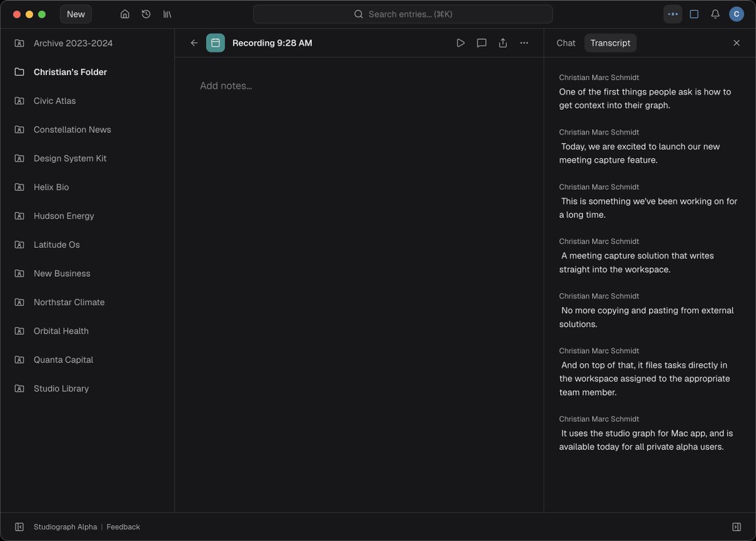This screenshot has width=756, height=541.
Task: Click the Studio Library folder icon
Action: click(x=20, y=388)
